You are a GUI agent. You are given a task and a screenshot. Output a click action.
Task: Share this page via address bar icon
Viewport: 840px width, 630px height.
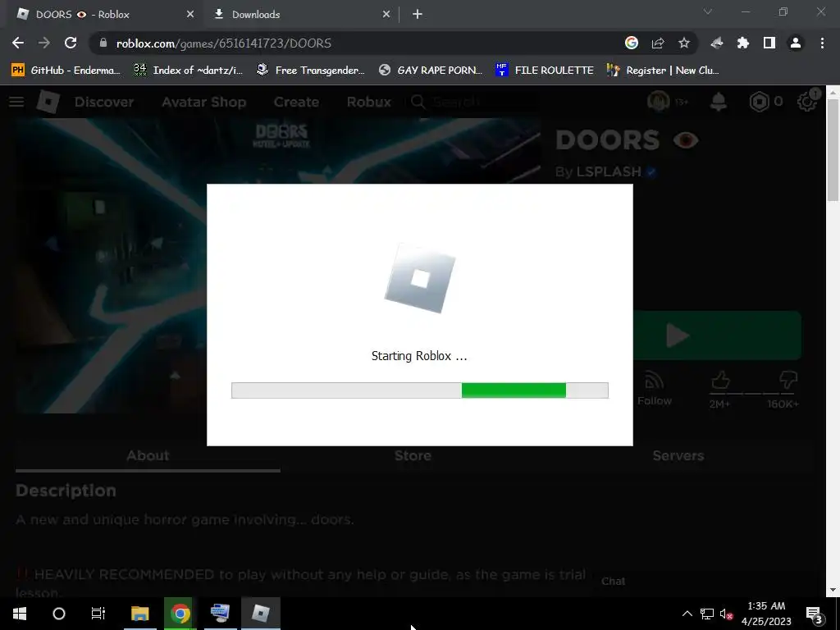(658, 43)
